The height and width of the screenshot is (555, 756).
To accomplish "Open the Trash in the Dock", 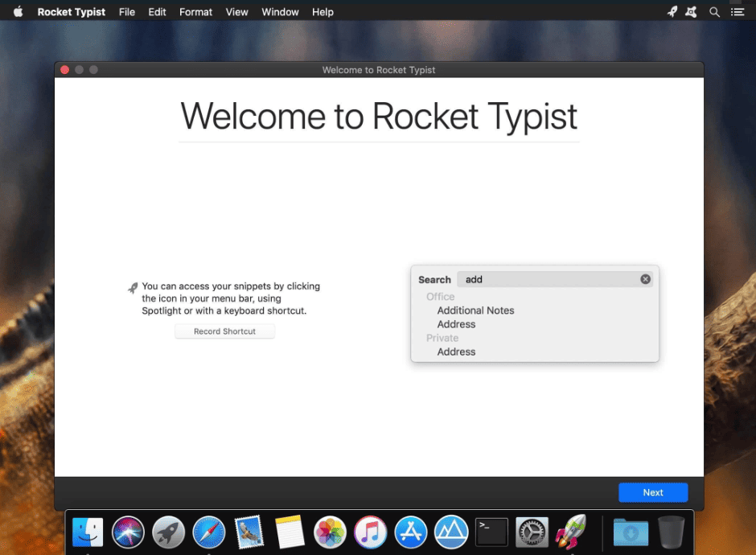I will (x=671, y=532).
